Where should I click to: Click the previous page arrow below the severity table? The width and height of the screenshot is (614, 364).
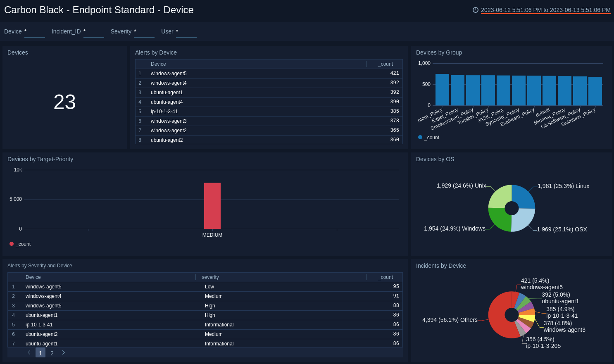29,353
